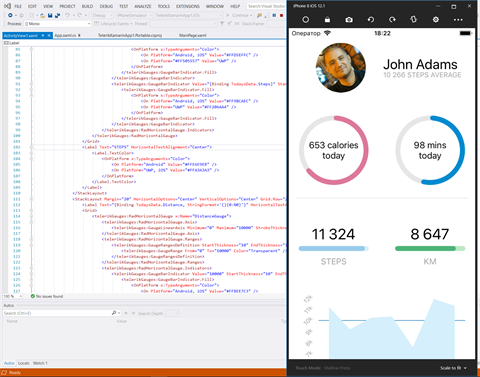This screenshot has height=377, width=480.
Task: Rotate simulator left with counterclockwise arrow
Action: [x=371, y=20]
